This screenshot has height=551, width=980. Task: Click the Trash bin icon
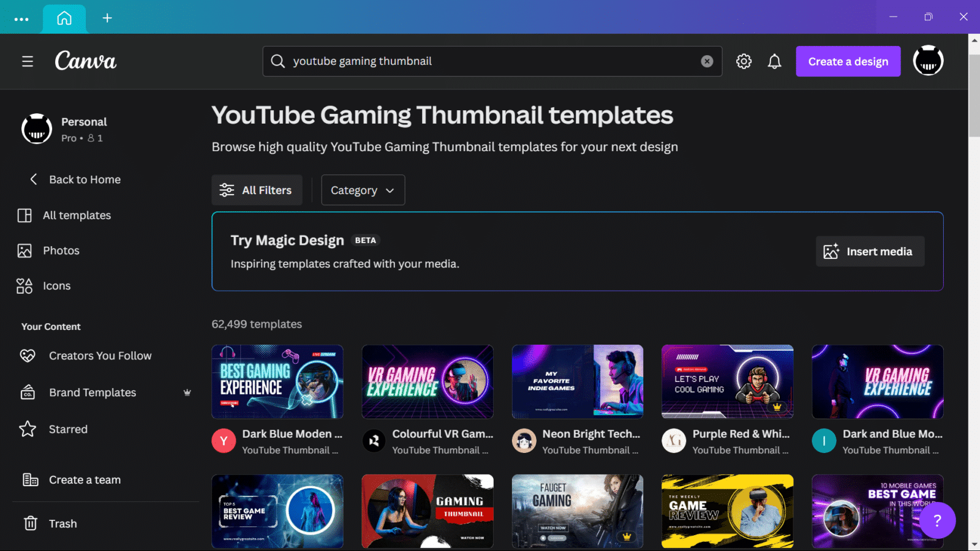pos(31,523)
